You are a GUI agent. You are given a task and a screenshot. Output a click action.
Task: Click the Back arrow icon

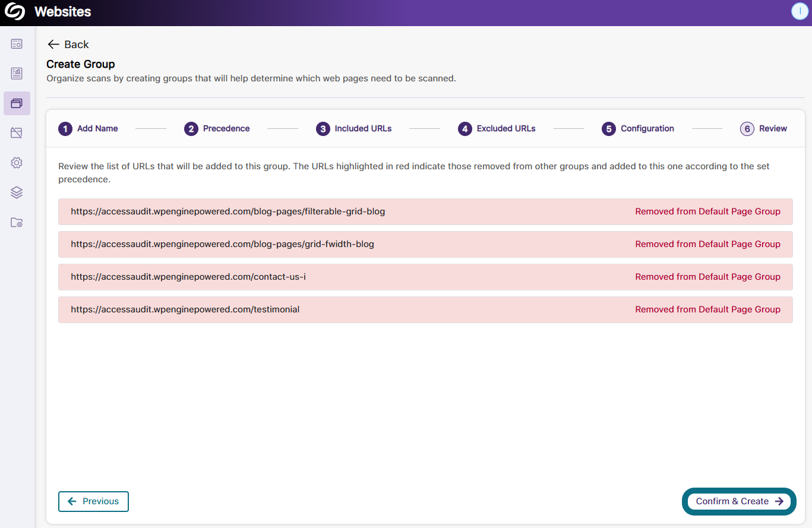click(53, 45)
